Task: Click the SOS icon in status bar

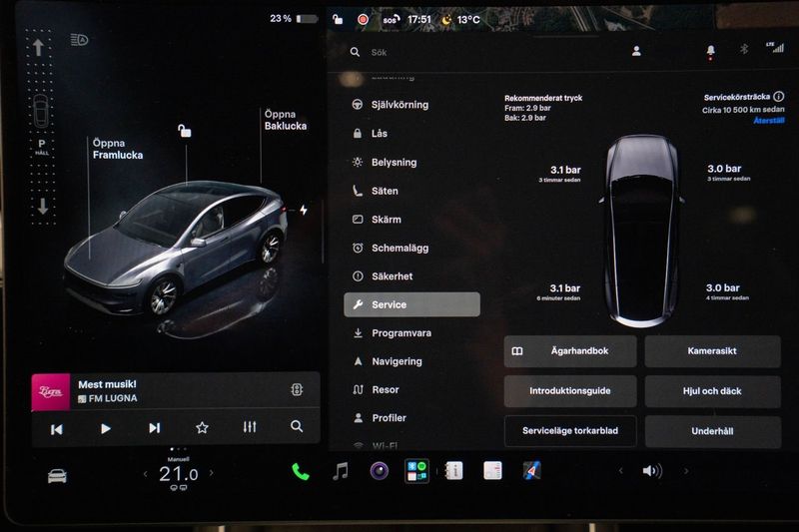Action: point(391,19)
